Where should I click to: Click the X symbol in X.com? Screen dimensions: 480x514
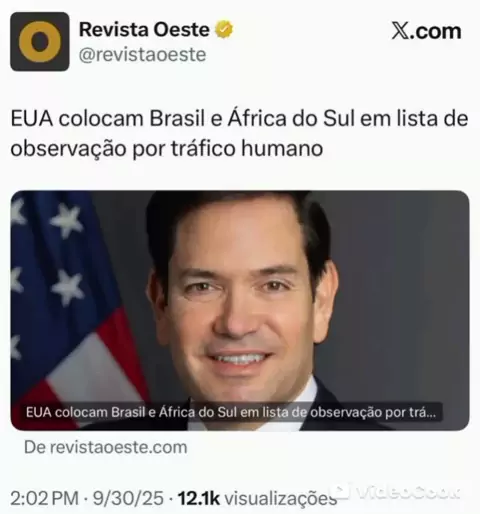[x=400, y=31]
